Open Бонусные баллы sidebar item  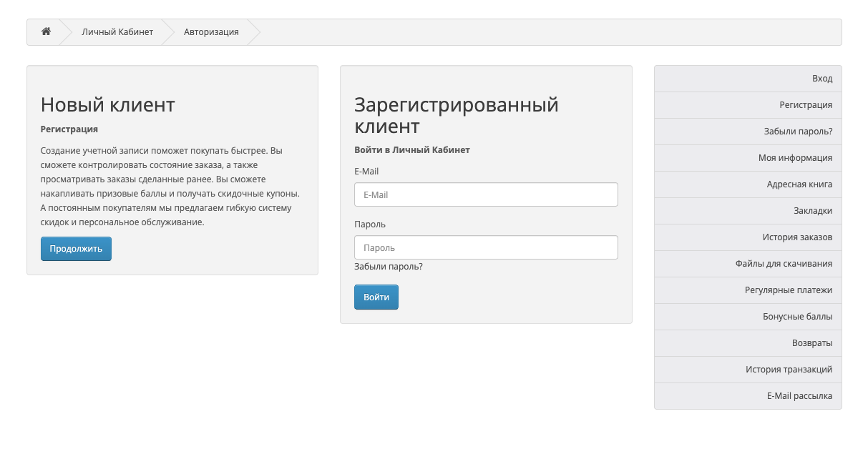[797, 317]
